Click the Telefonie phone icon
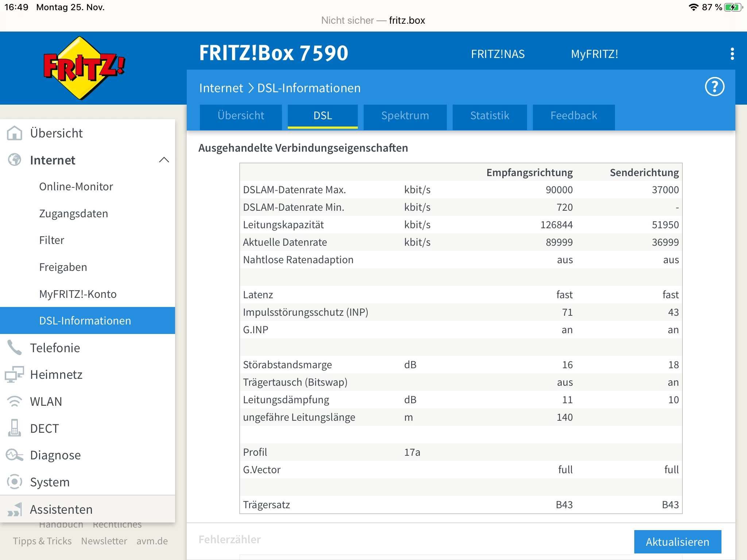Screen dimensions: 747x560 (x=15, y=347)
